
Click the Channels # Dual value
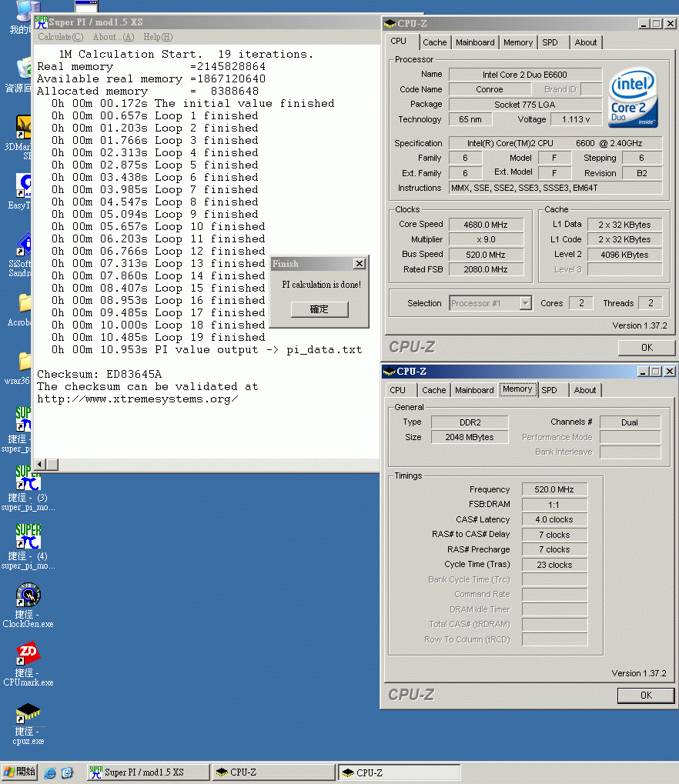pyautogui.click(x=630, y=422)
